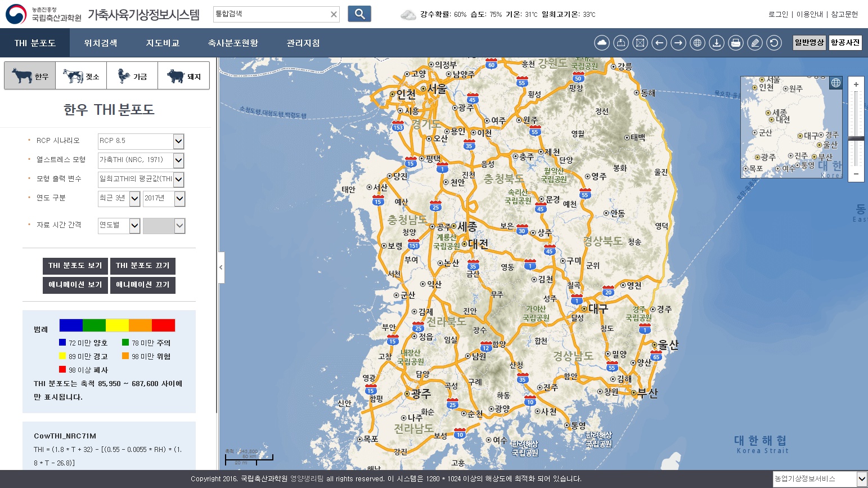This screenshot has width=868, height=488.
Task: Click the 대구 city label on map
Action: (x=598, y=308)
